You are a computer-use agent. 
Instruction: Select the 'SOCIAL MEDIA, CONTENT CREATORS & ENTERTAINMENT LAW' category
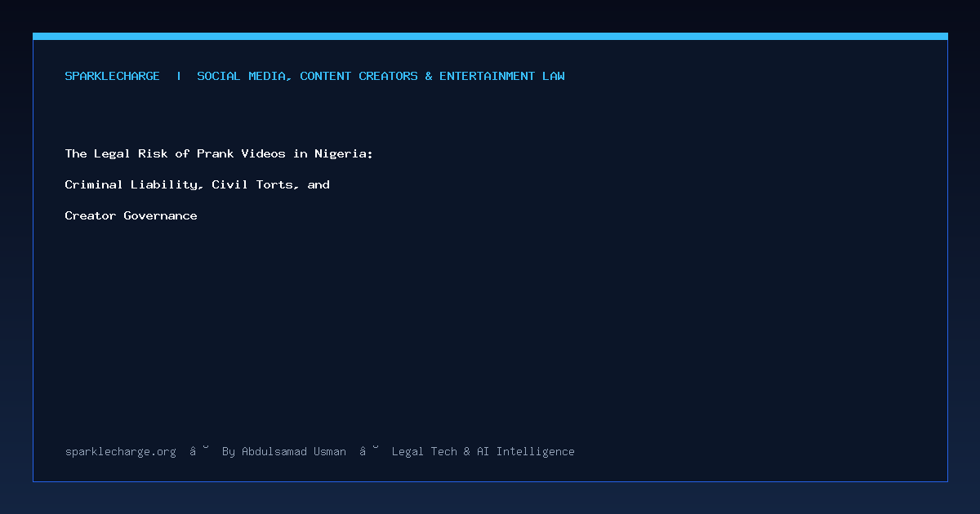click(x=381, y=76)
